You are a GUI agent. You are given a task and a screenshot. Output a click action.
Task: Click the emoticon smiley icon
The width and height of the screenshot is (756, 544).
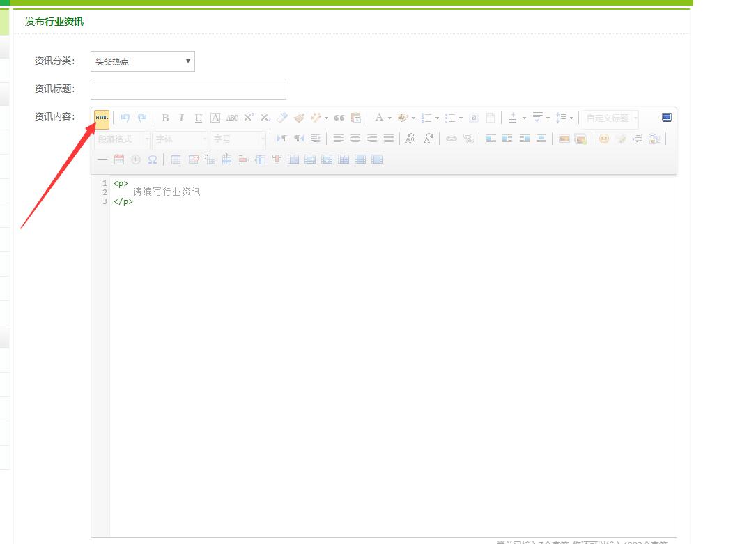603,139
